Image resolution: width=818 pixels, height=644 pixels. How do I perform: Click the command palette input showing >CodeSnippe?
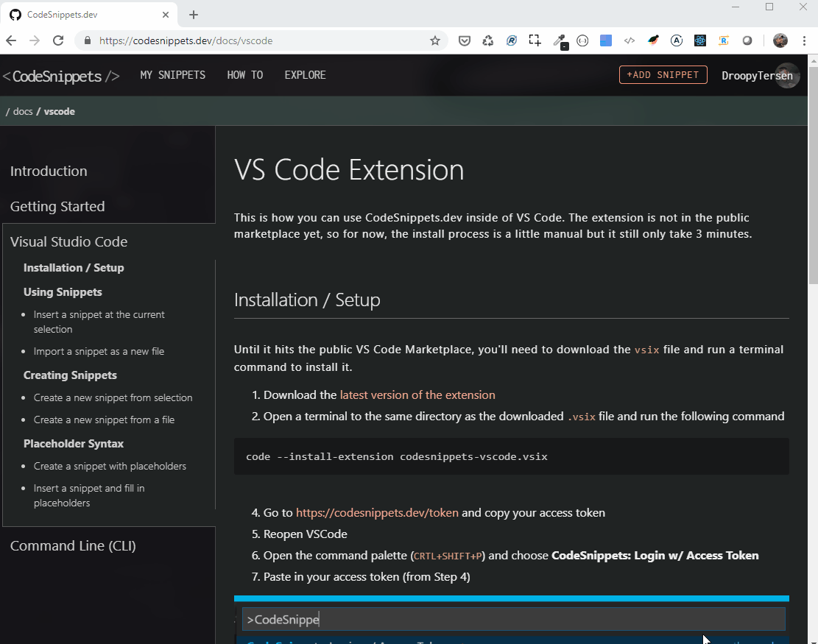click(x=513, y=620)
